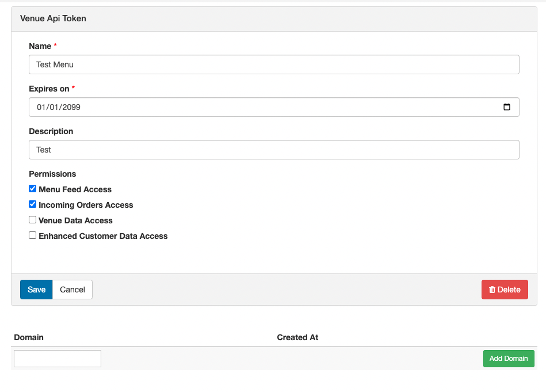The width and height of the screenshot is (546, 392).
Task: Click the Venue Api Token panel heading
Action: (x=53, y=18)
